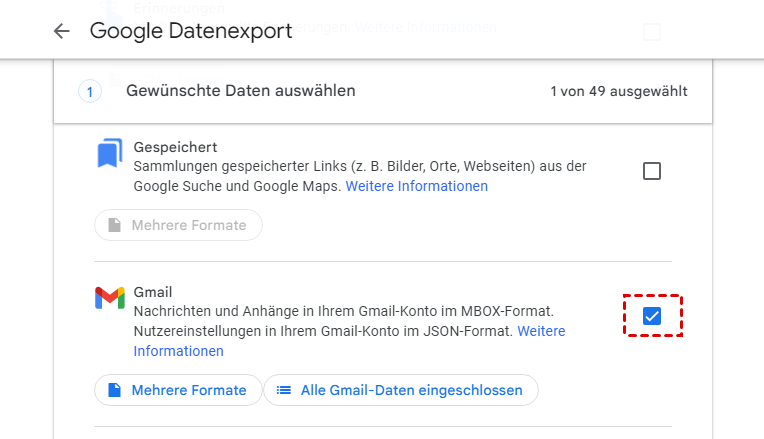This screenshot has height=439, width=764.
Task: Click the greyed file icon under Gespeichert
Action: (114, 226)
